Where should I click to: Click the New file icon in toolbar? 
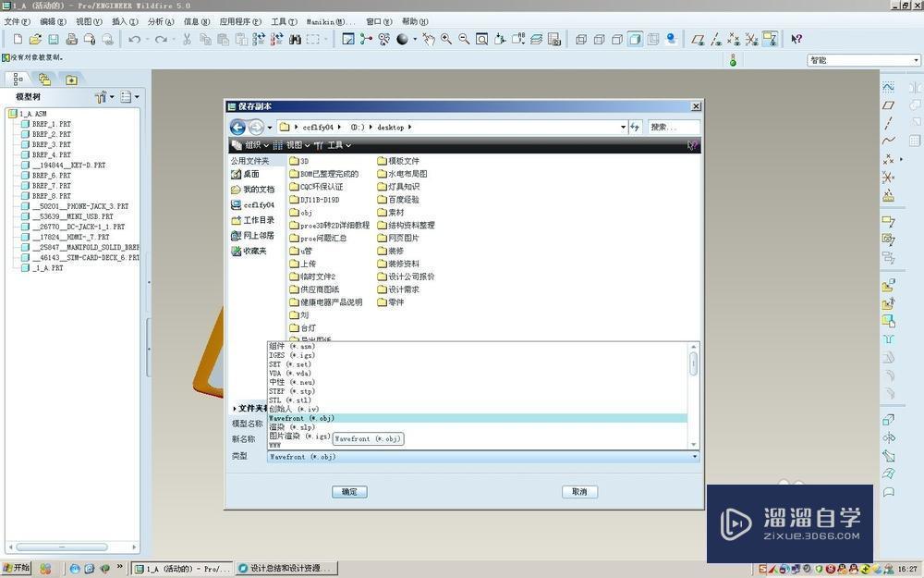18,39
